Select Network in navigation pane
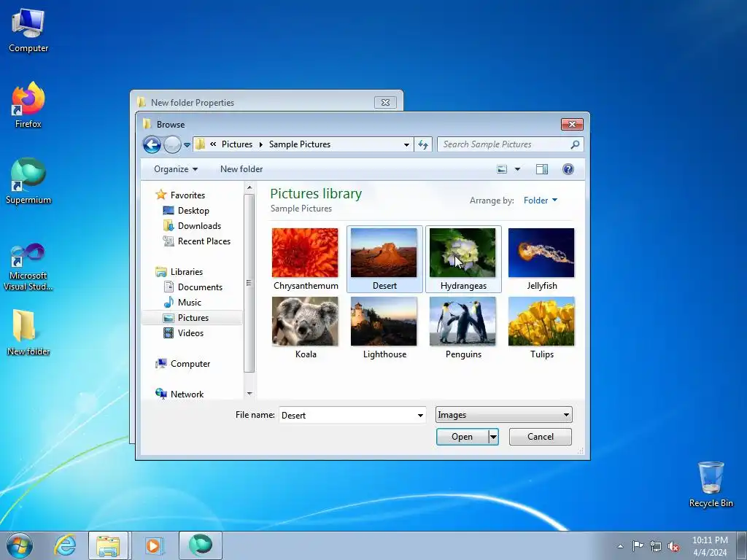This screenshot has width=747, height=560. tap(187, 394)
